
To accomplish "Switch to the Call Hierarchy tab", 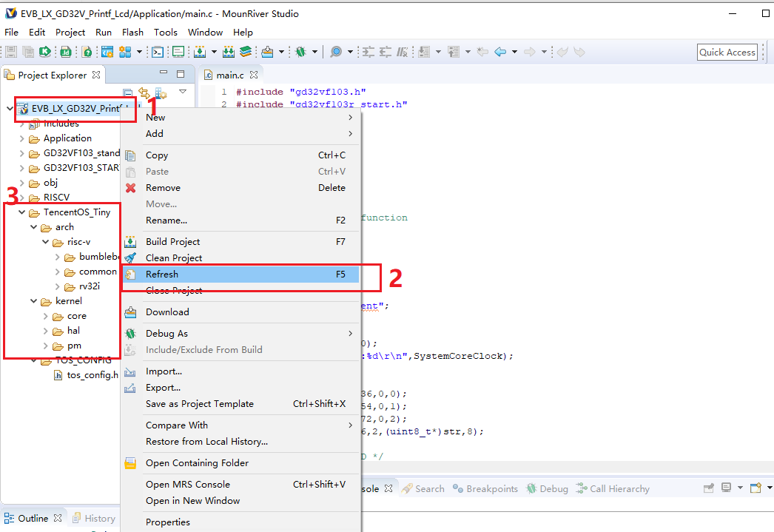I will tap(613, 488).
